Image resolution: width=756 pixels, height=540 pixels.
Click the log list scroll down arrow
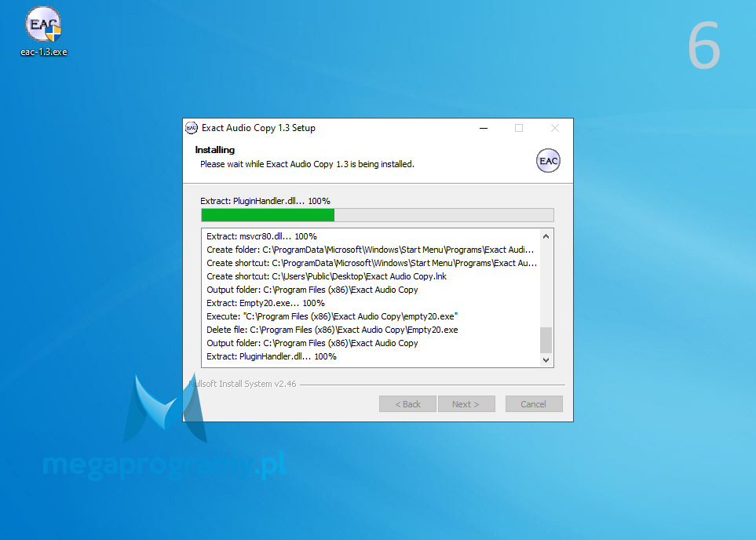tap(546, 359)
